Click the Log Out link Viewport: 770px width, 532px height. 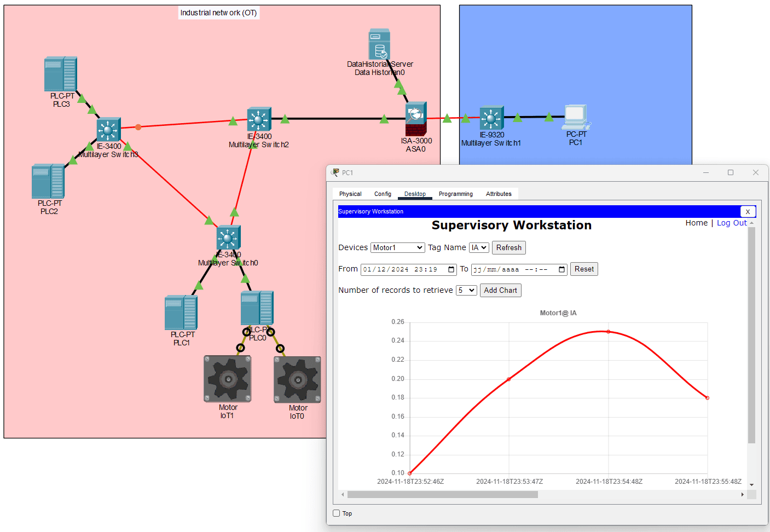click(x=732, y=223)
